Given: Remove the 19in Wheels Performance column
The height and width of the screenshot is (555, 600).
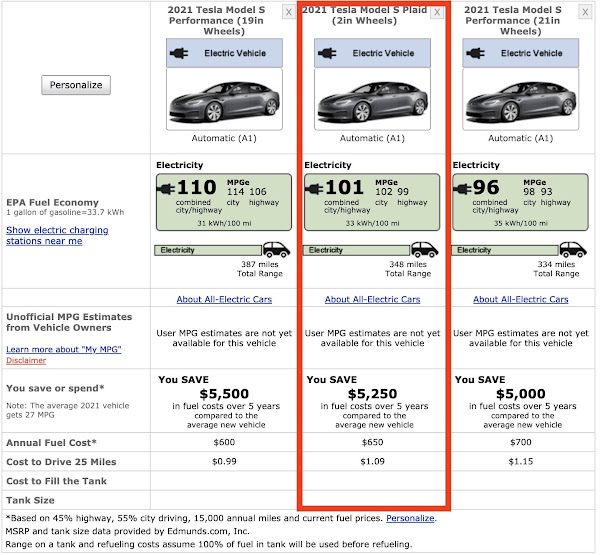Looking at the screenshot, I should coord(289,11).
